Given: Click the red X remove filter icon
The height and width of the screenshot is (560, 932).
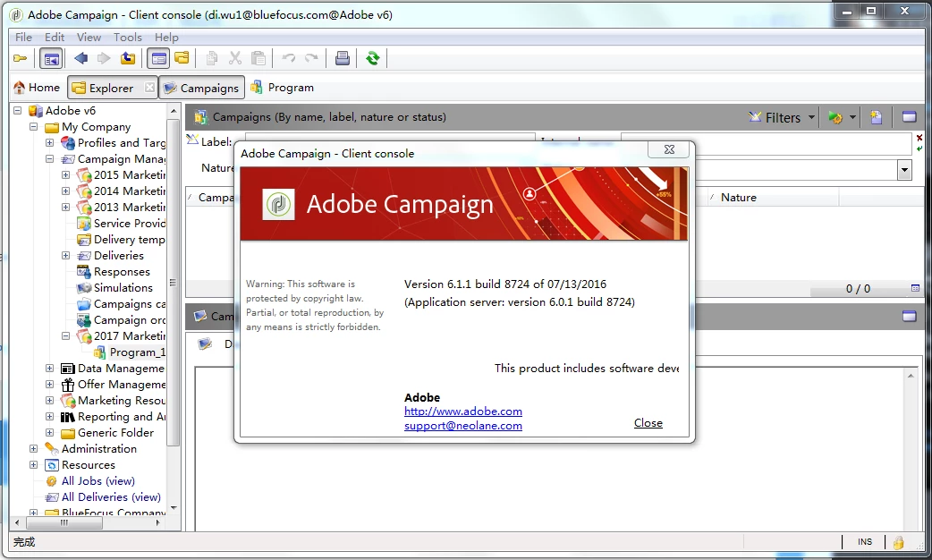Looking at the screenshot, I should pyautogui.click(x=919, y=138).
